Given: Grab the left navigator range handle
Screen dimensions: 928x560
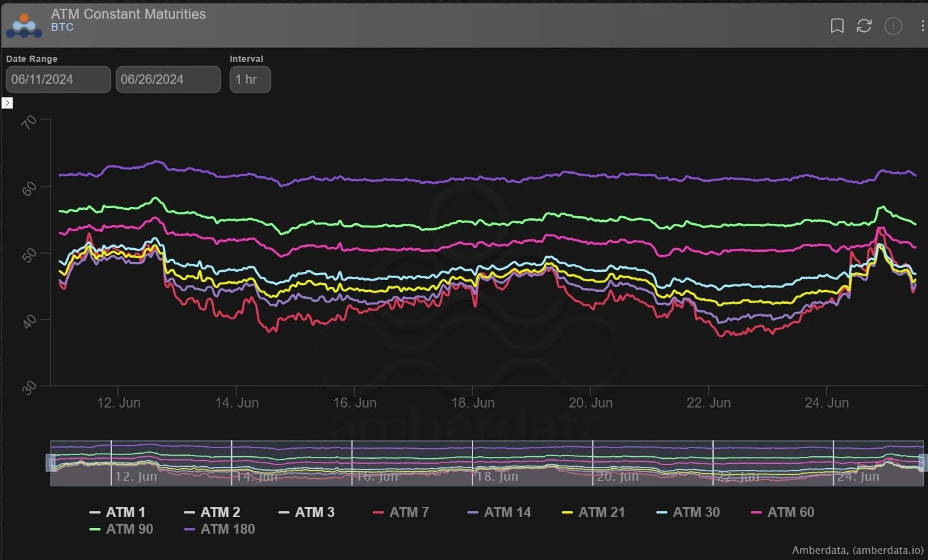Looking at the screenshot, I should click(51, 462).
